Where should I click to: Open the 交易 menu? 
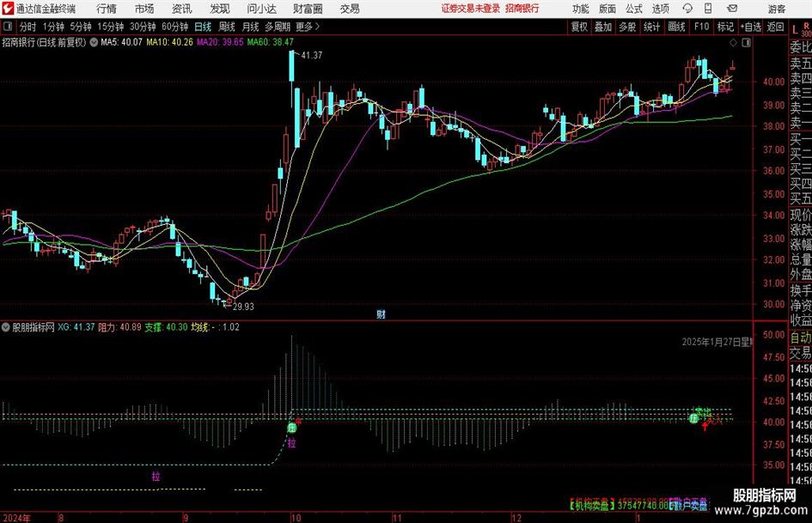[350, 9]
